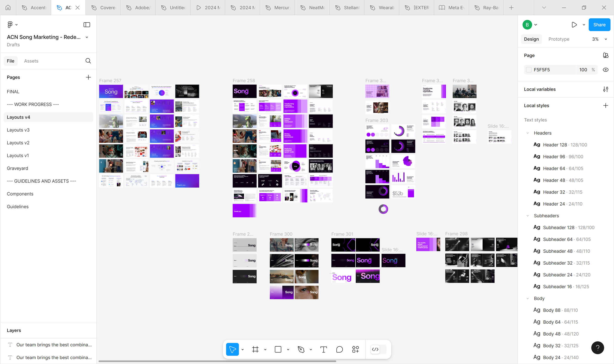Select the Comment tool
The width and height of the screenshot is (614, 364).
tap(339, 349)
